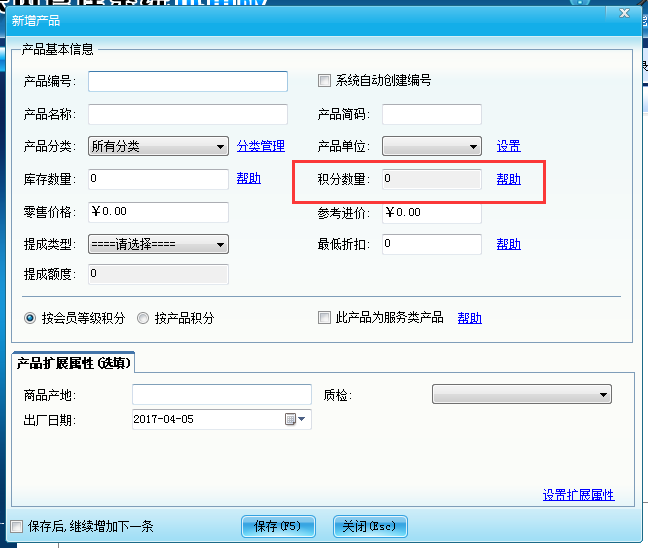The height and width of the screenshot is (548, 648).
Task: Open the 质检 dropdown
Action: coord(522,394)
